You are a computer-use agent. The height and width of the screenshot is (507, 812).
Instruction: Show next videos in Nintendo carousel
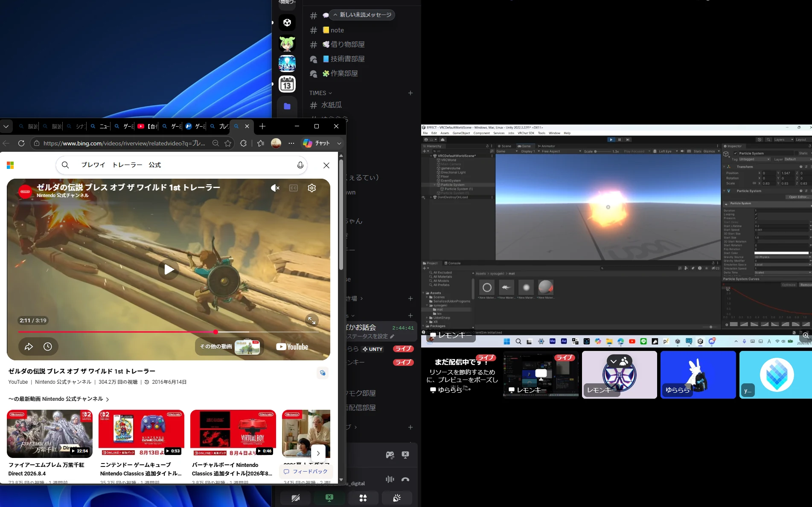pos(318,453)
